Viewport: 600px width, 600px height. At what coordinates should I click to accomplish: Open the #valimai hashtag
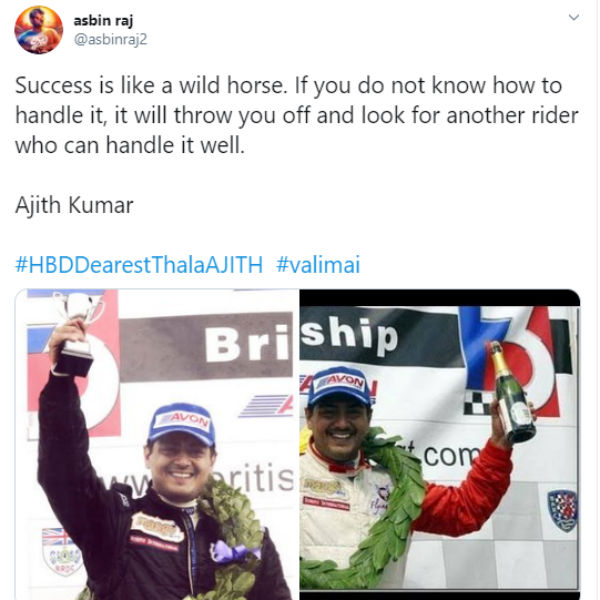point(318,264)
